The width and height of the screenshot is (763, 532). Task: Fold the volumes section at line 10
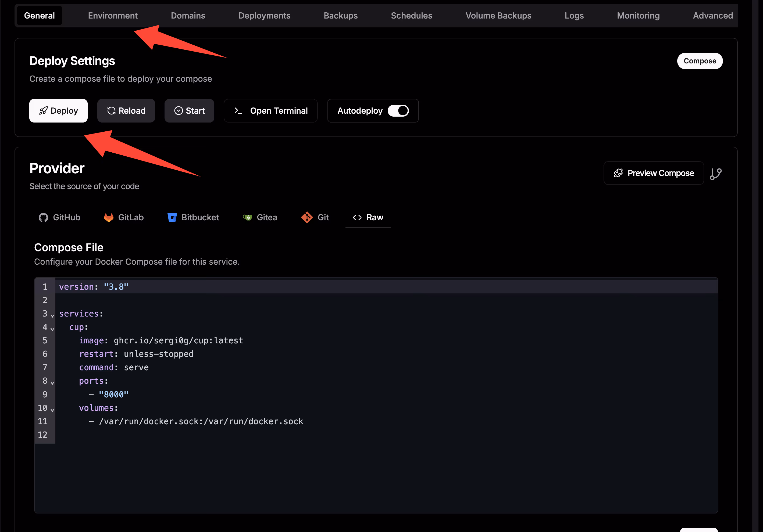coord(52,410)
